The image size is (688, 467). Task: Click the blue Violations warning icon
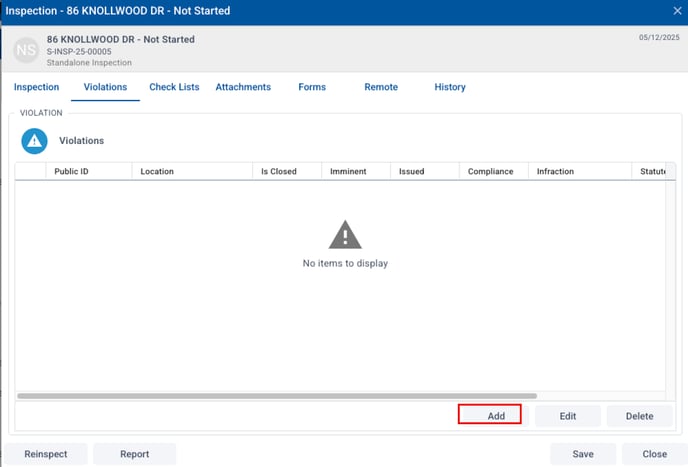pyautogui.click(x=34, y=141)
